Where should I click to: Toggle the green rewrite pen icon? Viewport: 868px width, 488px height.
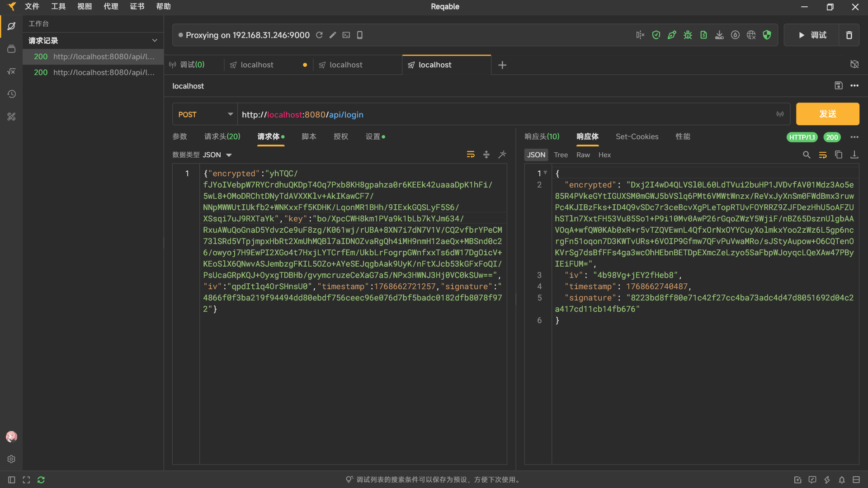(672, 35)
